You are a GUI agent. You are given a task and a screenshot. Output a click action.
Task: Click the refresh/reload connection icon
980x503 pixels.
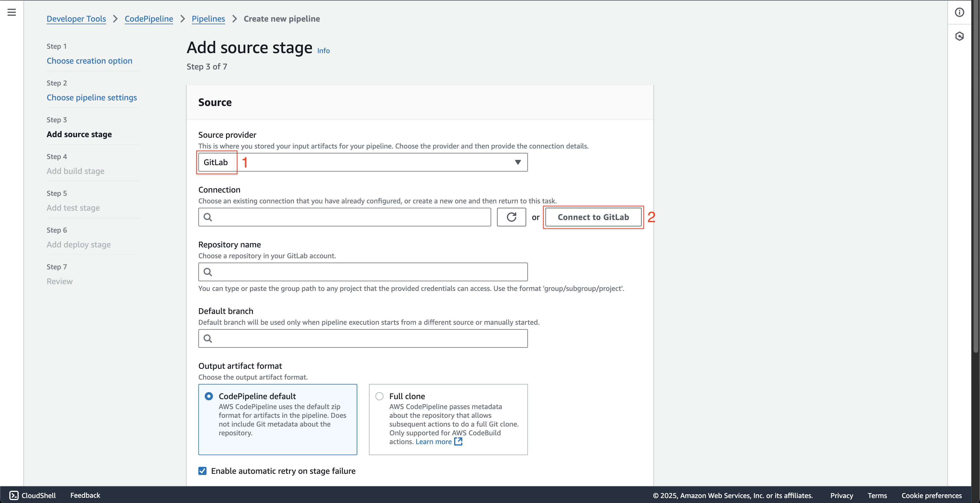pyautogui.click(x=511, y=217)
